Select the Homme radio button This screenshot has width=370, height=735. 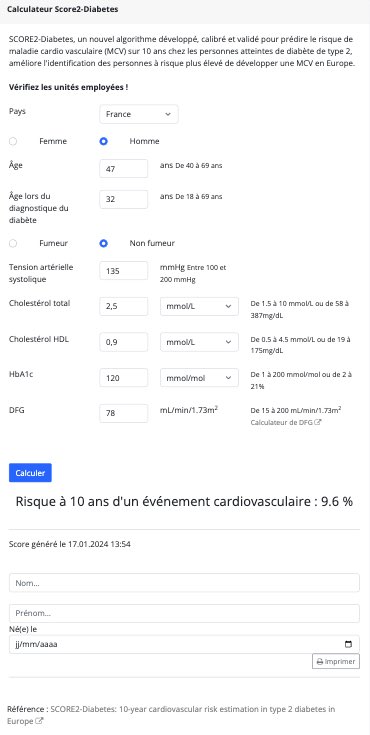(x=104, y=141)
